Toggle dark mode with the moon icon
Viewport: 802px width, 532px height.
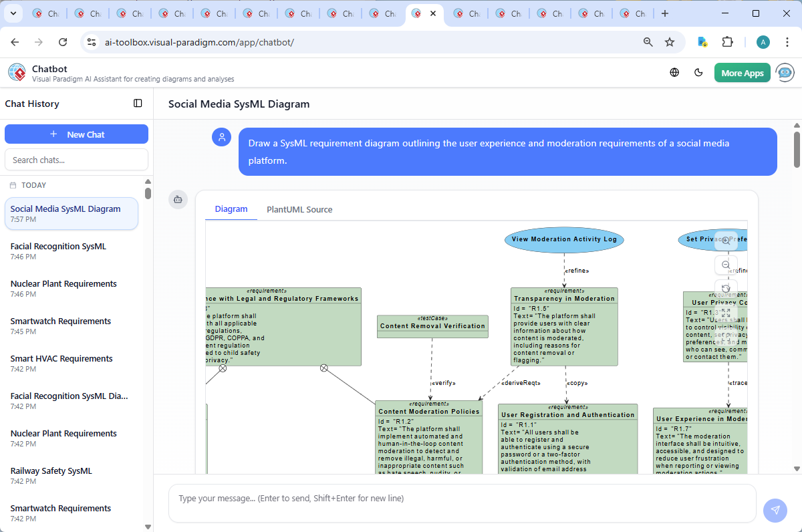tap(698, 72)
